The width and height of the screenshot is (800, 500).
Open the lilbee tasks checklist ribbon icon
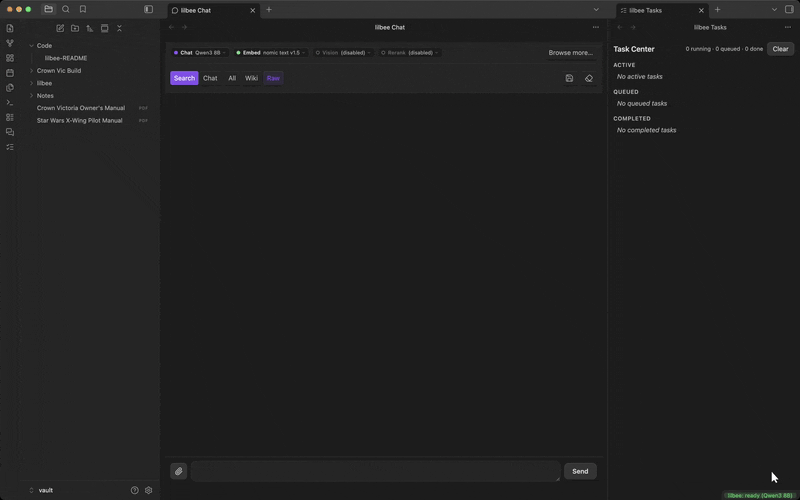(10, 146)
